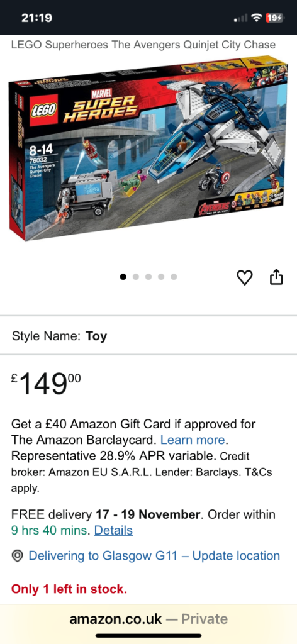297x644 pixels.
Task: Tap the Wi-Fi status icon
Action: 257,18
